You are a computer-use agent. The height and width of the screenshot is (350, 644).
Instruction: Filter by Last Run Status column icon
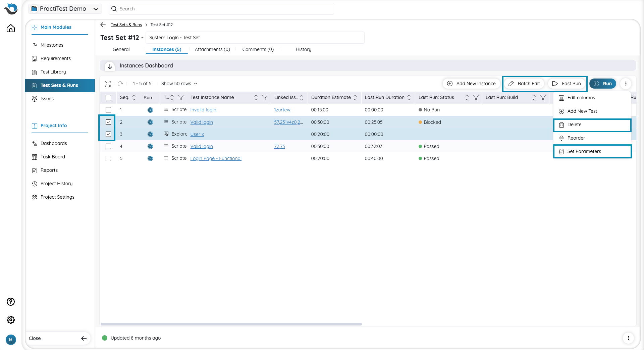point(476,98)
